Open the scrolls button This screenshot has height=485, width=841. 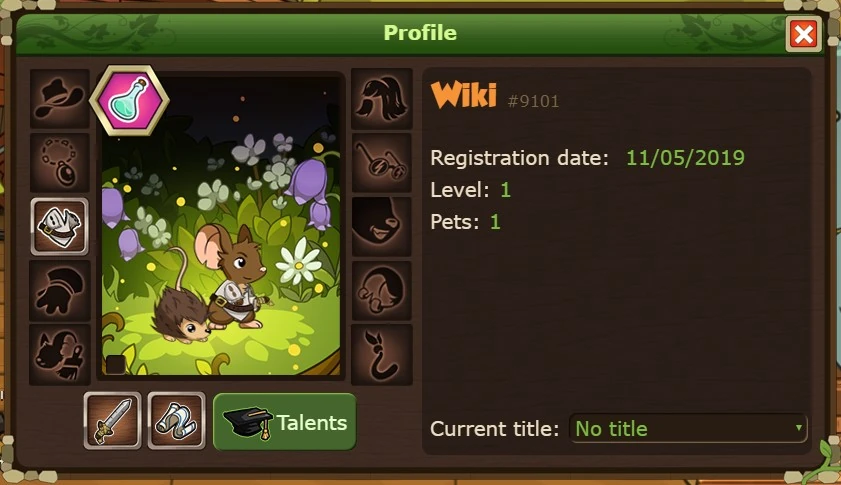tap(176, 421)
